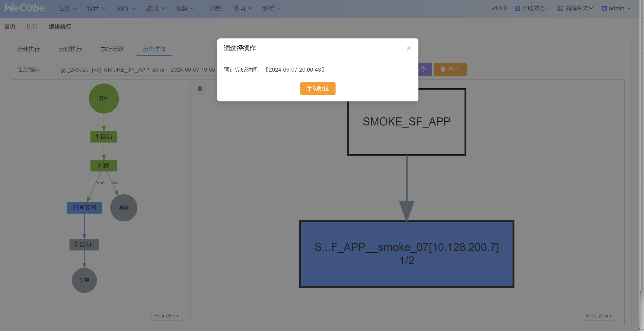Select the 时间区间 flow node

84,208
